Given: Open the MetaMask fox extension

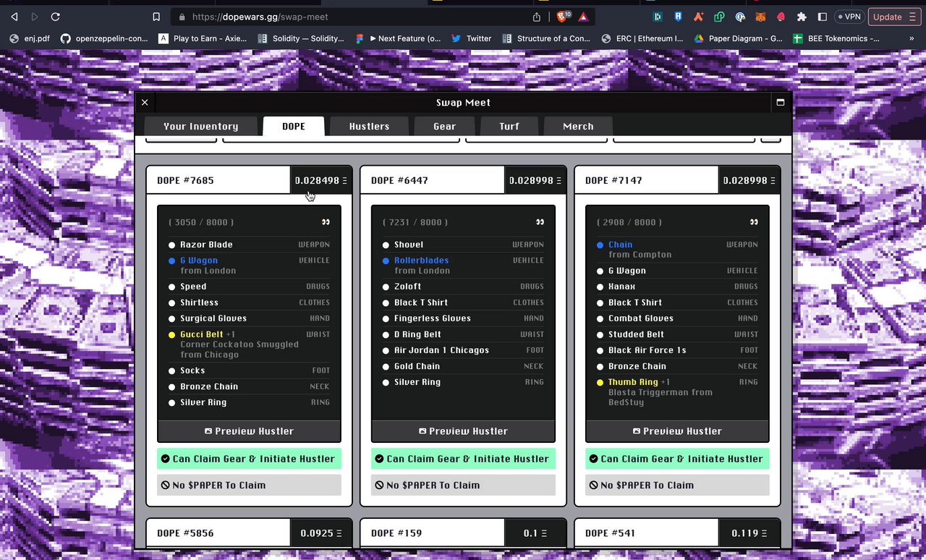Looking at the screenshot, I should coord(760,17).
